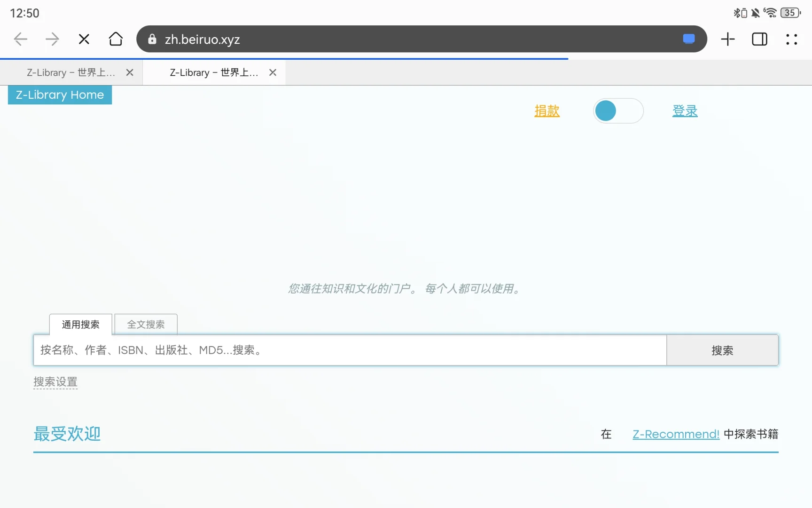This screenshot has width=812, height=508.
Task: Open the 登录 login link
Action: 685,111
